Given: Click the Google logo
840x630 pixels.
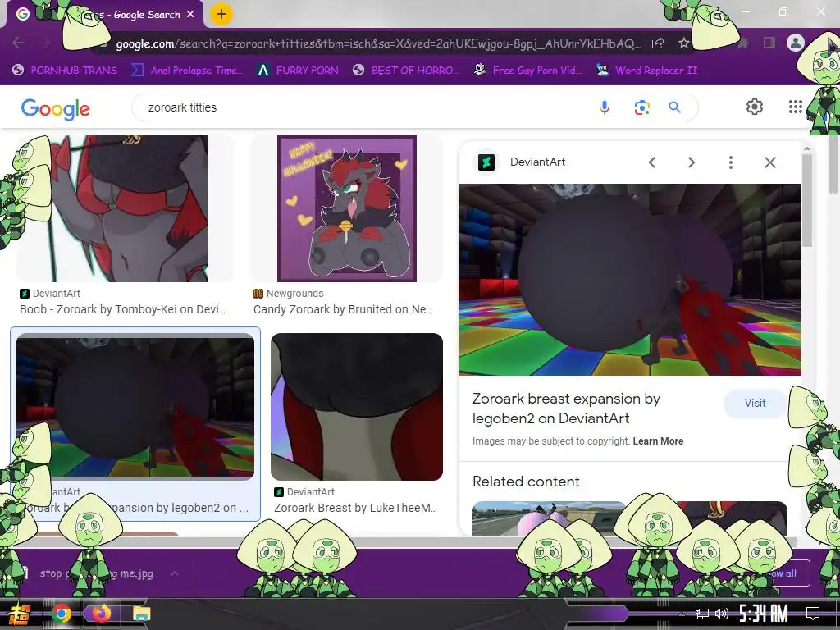Looking at the screenshot, I should 56,109.
